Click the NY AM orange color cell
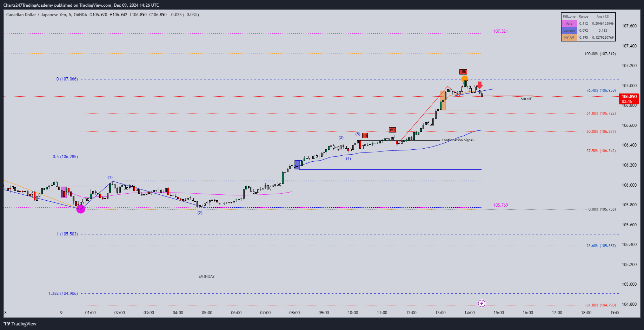The image size is (644, 330). coord(569,38)
